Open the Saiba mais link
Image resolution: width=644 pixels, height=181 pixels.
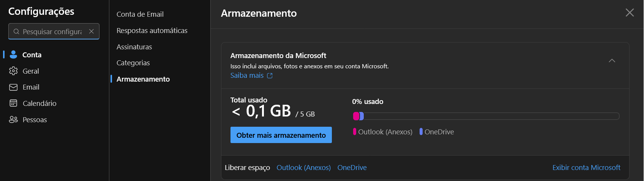[x=247, y=76]
